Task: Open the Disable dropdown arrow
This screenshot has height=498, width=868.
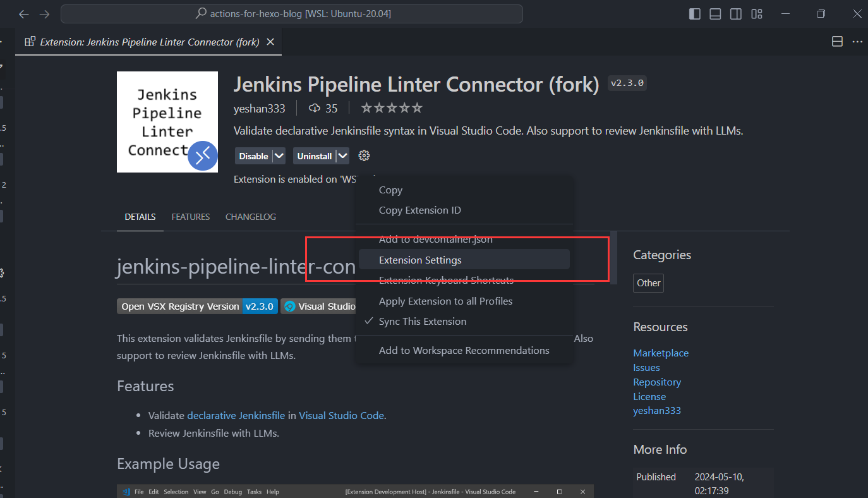Action: point(279,155)
